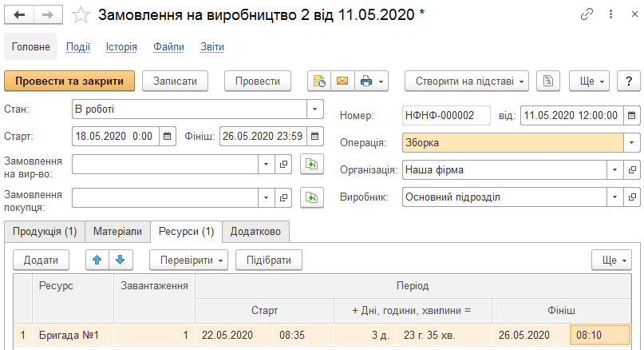Click the Підібрати button
Image resolution: width=644 pixels, height=350 pixels.
click(x=269, y=260)
